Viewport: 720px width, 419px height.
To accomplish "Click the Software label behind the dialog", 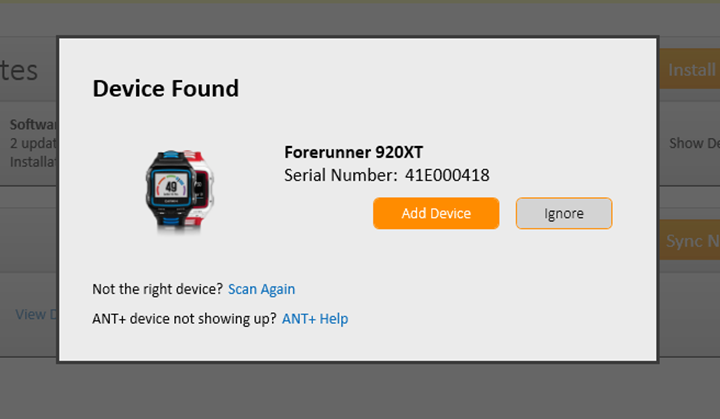I will (33, 124).
